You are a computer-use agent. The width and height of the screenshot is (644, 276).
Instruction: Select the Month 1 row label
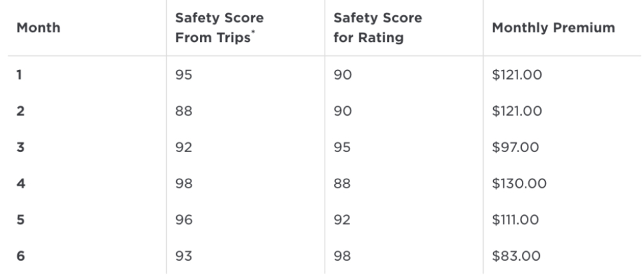[19, 75]
